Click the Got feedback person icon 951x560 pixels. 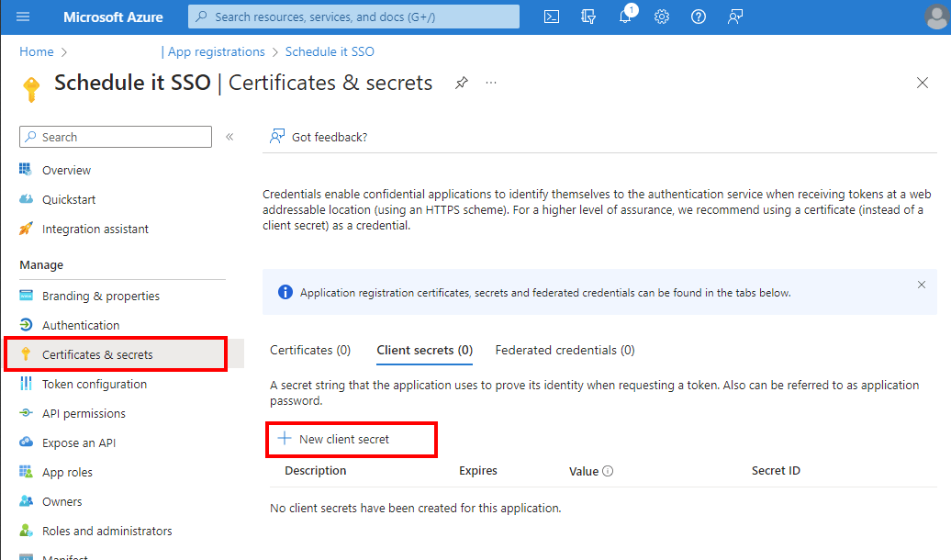tap(277, 137)
